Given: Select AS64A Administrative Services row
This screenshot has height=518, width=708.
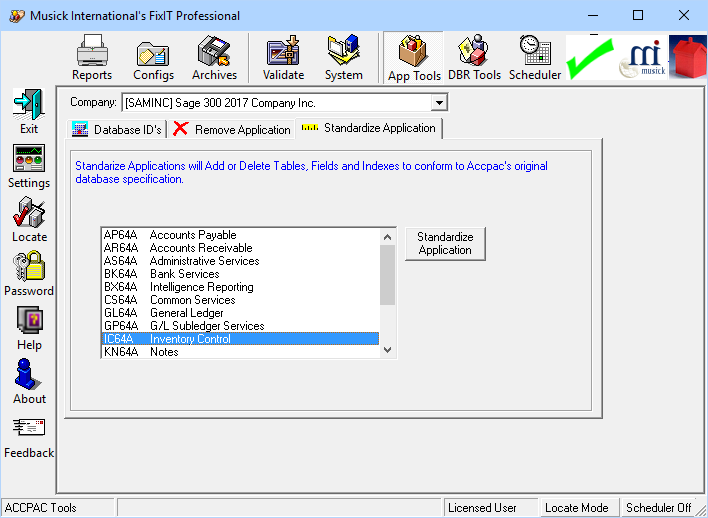Looking at the screenshot, I should click(x=241, y=261).
